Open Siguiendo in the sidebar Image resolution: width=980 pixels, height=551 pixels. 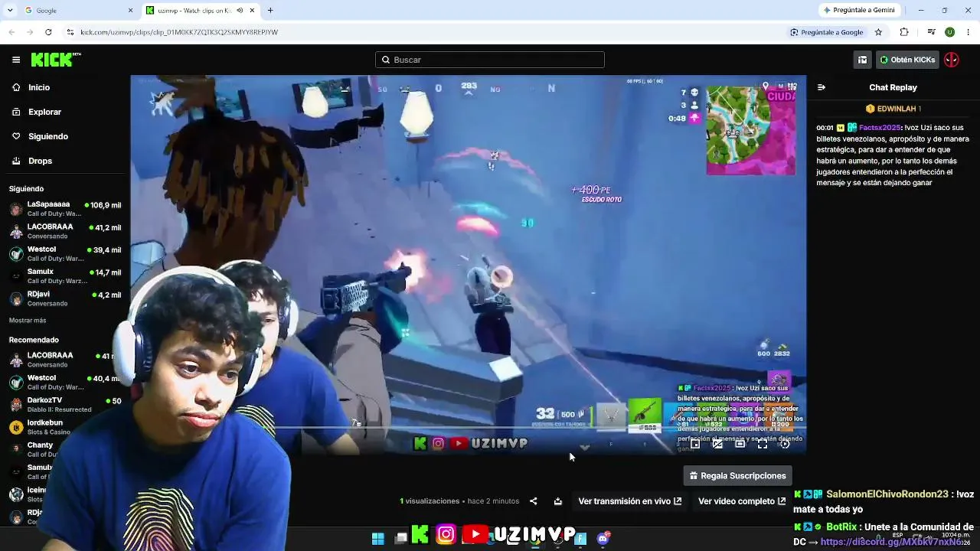48,136
